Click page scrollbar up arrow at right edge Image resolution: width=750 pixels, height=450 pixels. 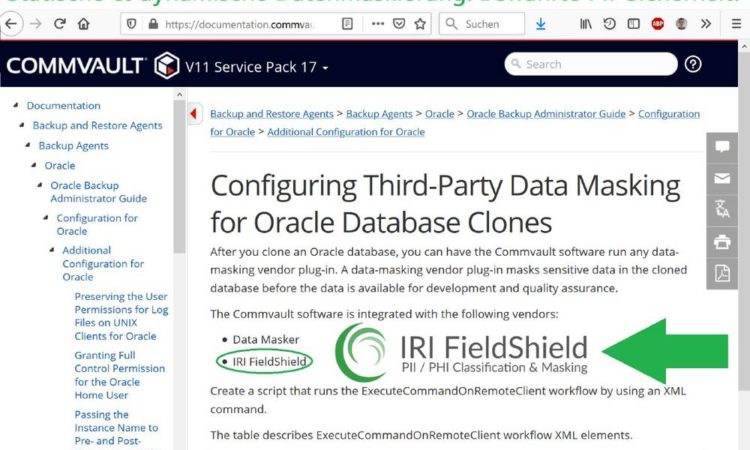click(x=744, y=46)
